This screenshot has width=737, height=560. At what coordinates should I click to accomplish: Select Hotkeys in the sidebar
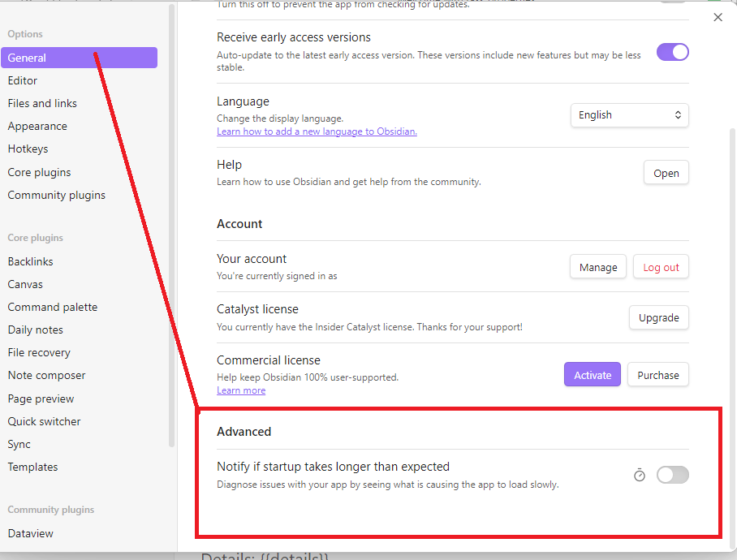pyautogui.click(x=28, y=149)
